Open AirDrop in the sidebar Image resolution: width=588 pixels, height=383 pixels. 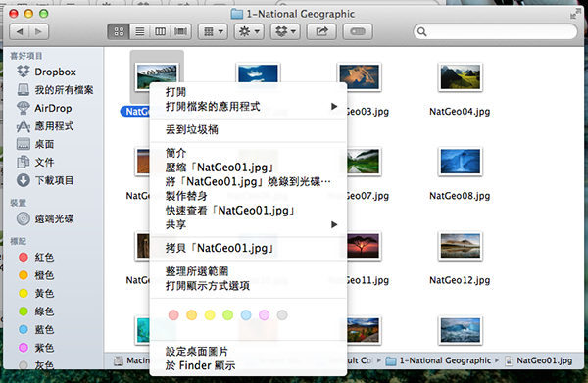click(44, 108)
